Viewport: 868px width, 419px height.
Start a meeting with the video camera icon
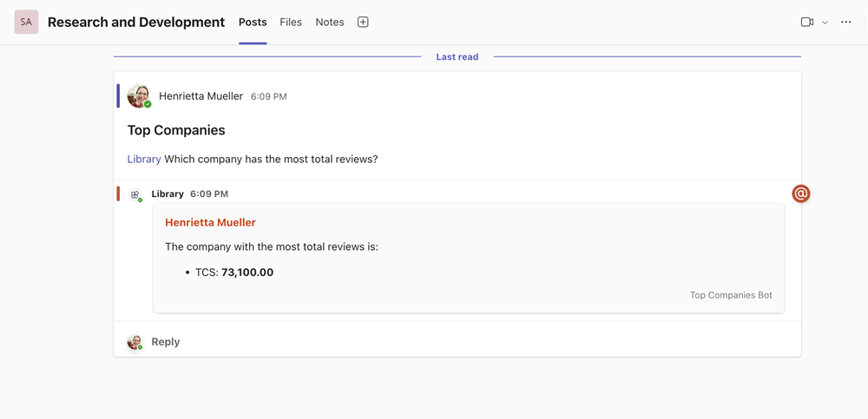click(806, 22)
